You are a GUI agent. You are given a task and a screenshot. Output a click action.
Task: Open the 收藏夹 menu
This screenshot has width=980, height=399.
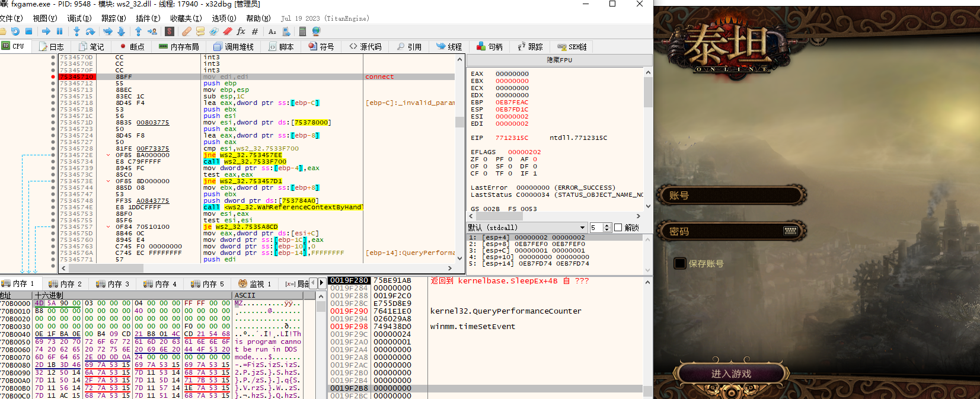coord(186,18)
